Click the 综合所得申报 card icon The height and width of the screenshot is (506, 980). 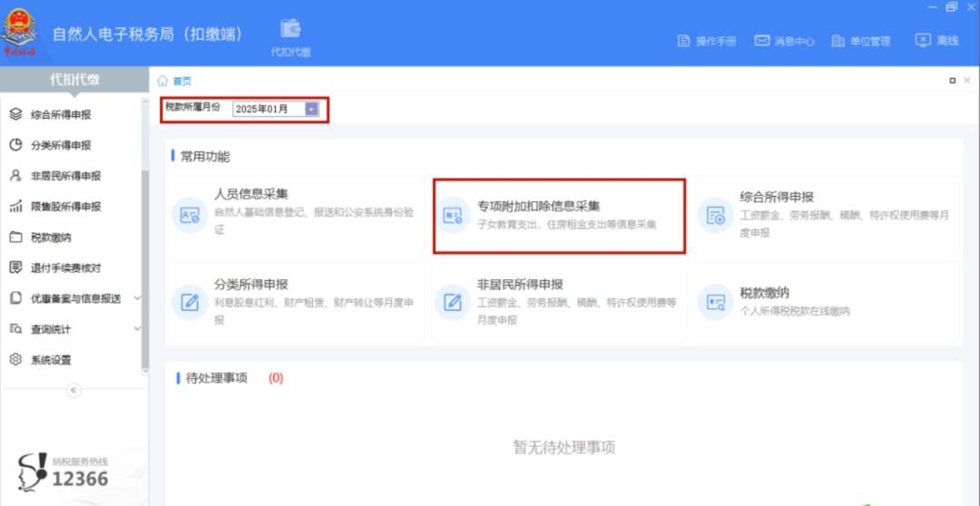[x=715, y=216]
